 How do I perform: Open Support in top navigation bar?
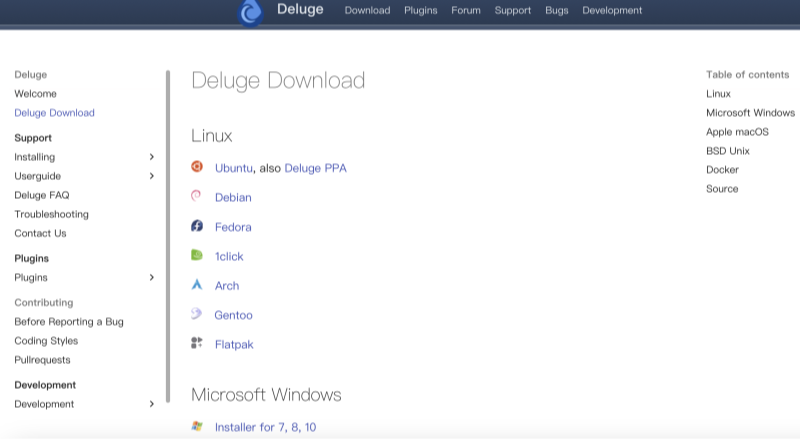[x=513, y=10]
